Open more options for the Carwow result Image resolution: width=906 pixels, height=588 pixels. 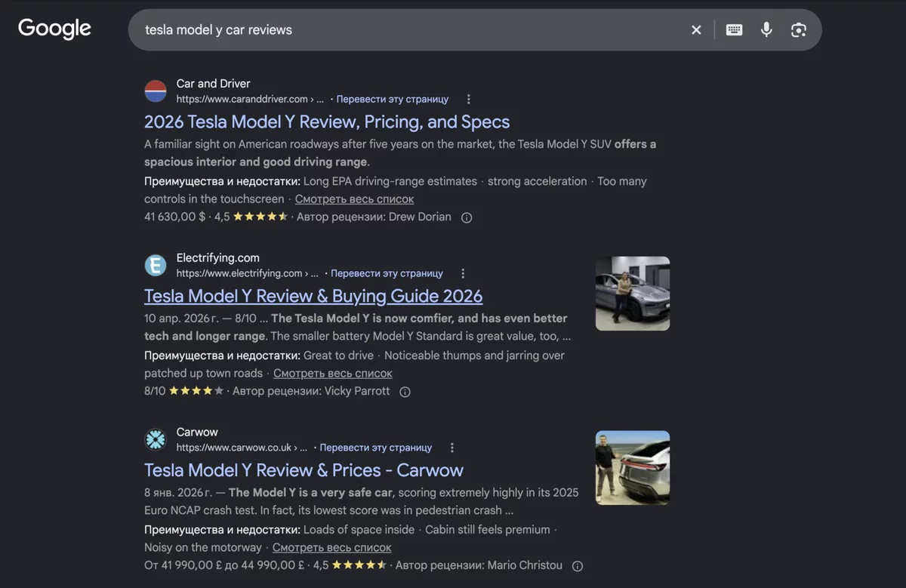pyautogui.click(x=452, y=448)
